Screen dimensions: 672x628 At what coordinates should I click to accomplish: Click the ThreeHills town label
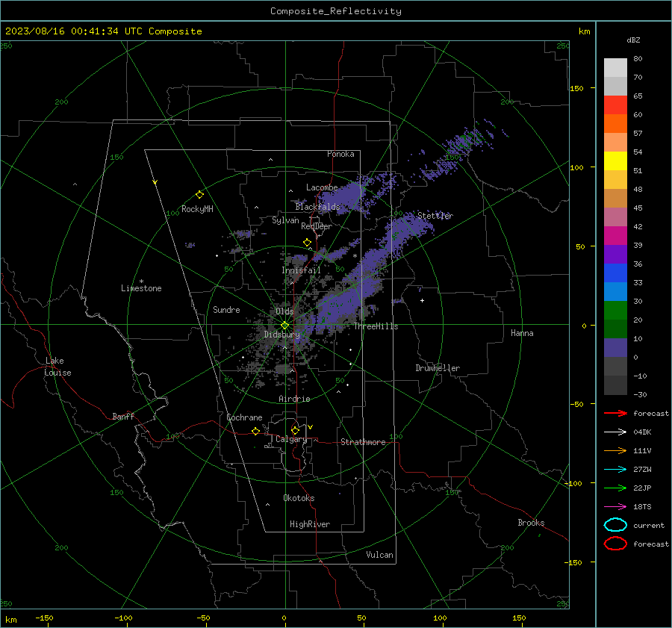click(x=376, y=326)
